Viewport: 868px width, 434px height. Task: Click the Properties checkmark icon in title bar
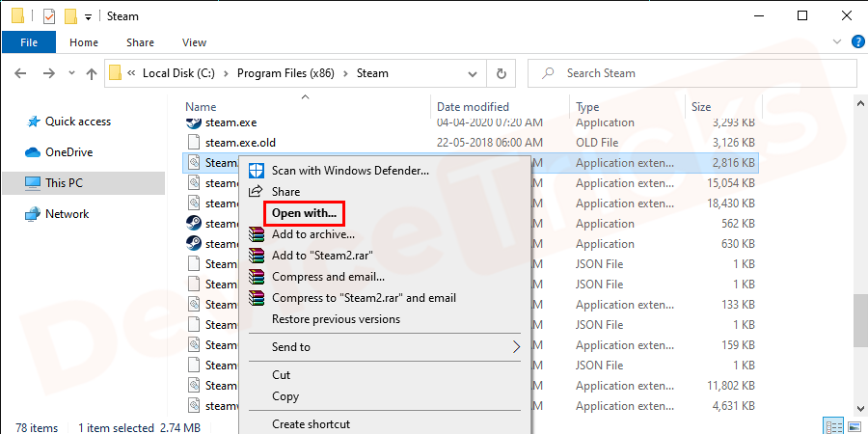point(49,16)
